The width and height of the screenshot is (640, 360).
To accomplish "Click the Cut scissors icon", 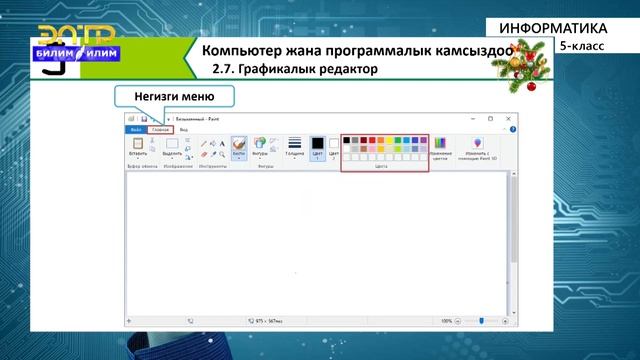I will coord(152,140).
